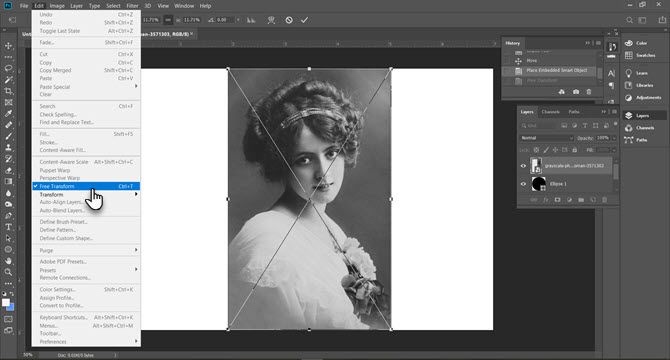
Task: Toggle maintain aspect ratio link in options bar
Action: (168, 20)
